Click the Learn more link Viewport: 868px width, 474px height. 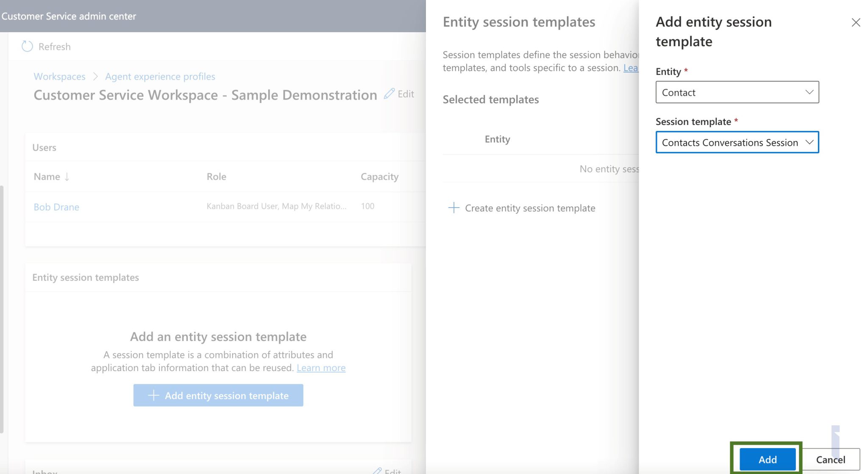(321, 368)
